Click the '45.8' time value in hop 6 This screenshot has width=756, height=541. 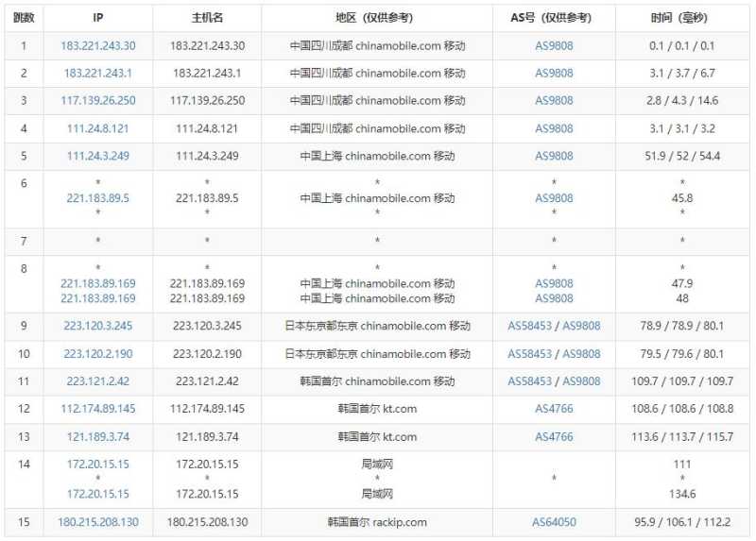(682, 198)
